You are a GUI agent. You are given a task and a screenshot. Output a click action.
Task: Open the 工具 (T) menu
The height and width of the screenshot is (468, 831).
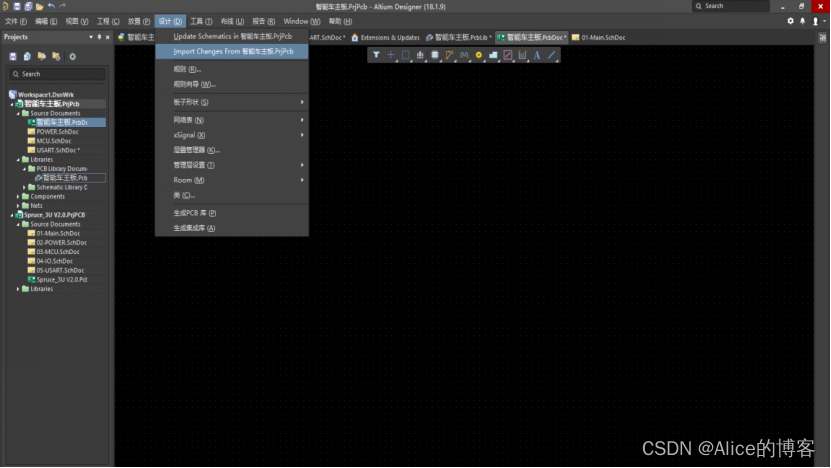tap(201, 21)
